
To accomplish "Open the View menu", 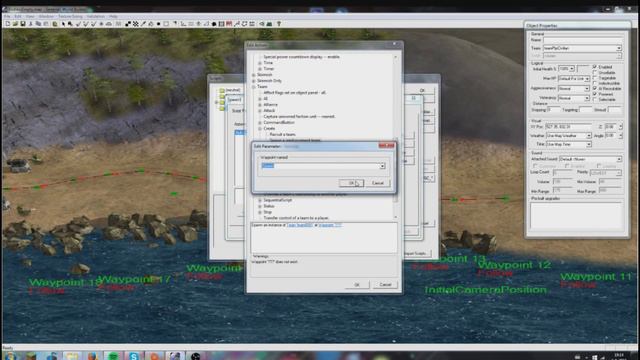I will click(30, 16).
